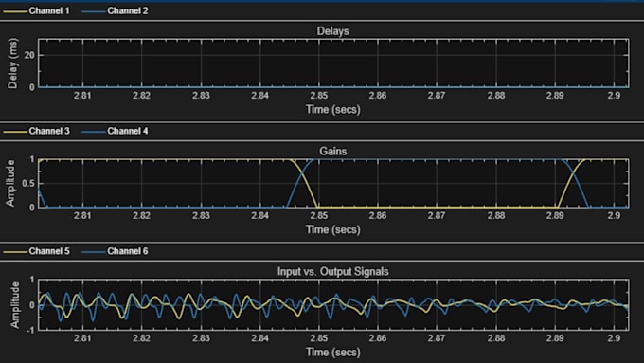Click the Input vs. Output Amplitude axis label
This screenshot has width=644, height=363.
click(15, 304)
